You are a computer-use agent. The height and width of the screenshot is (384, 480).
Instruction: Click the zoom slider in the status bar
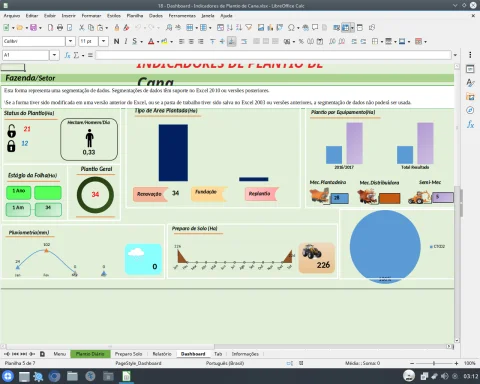tap(434, 363)
